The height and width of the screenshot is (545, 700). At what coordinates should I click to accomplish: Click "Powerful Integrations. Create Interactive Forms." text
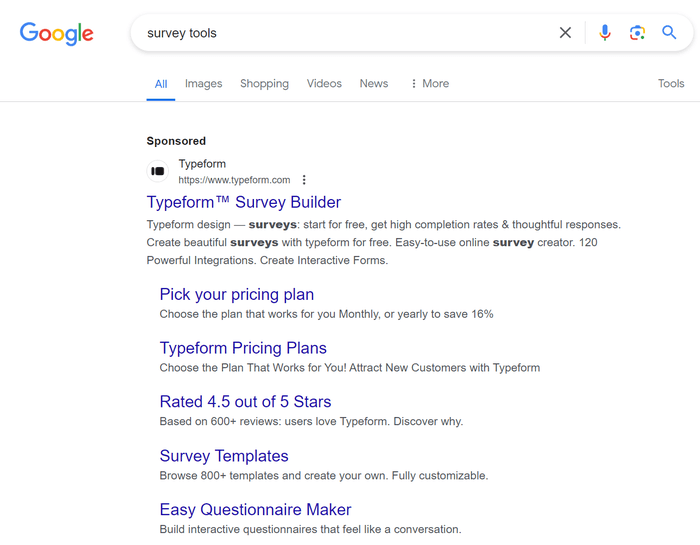[267, 261]
